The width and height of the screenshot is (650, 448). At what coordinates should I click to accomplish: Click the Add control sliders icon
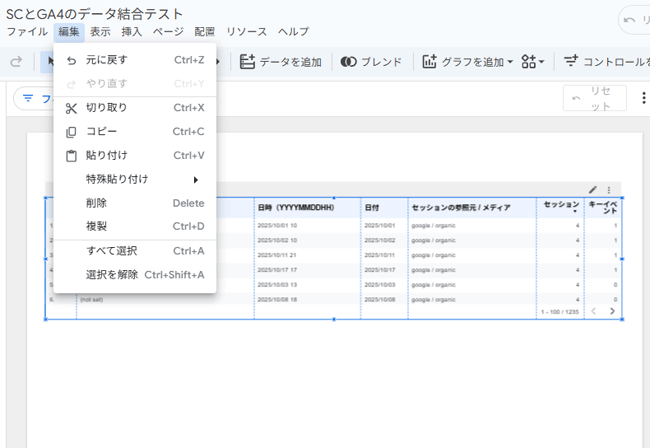click(x=571, y=62)
